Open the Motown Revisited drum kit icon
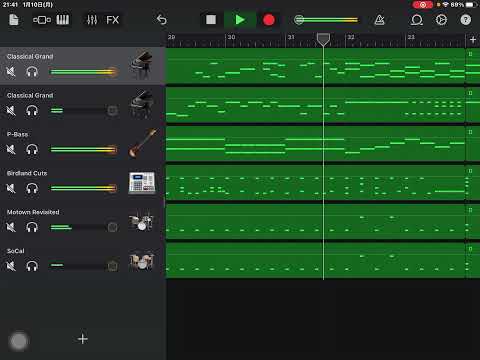 pos(141,221)
